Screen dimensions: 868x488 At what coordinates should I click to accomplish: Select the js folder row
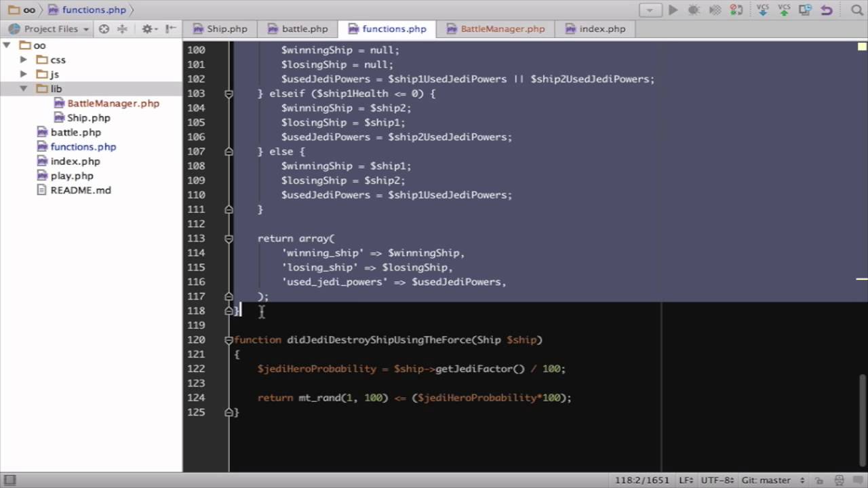[x=91, y=74]
